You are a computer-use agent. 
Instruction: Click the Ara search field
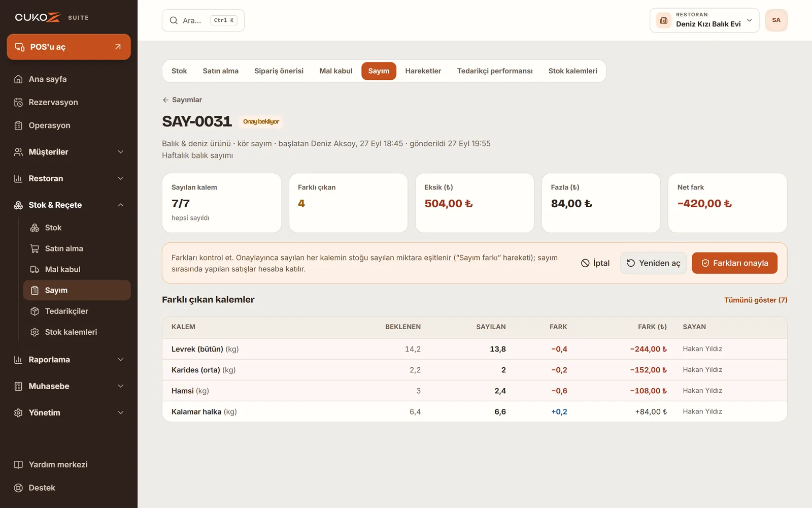coord(203,20)
